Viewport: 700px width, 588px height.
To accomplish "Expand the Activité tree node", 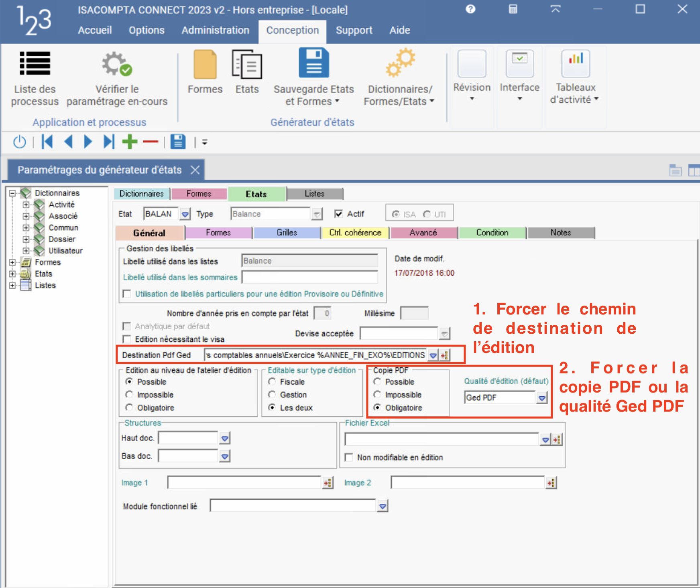I will click(26, 205).
